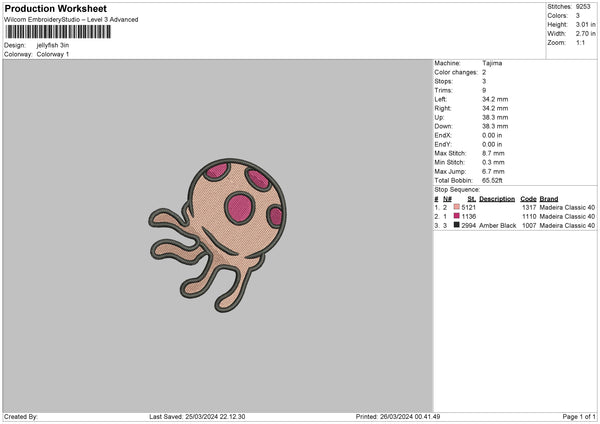Screen dimensions: 600x424
Task: Click the Colorway 1 value
Action: click(x=53, y=54)
